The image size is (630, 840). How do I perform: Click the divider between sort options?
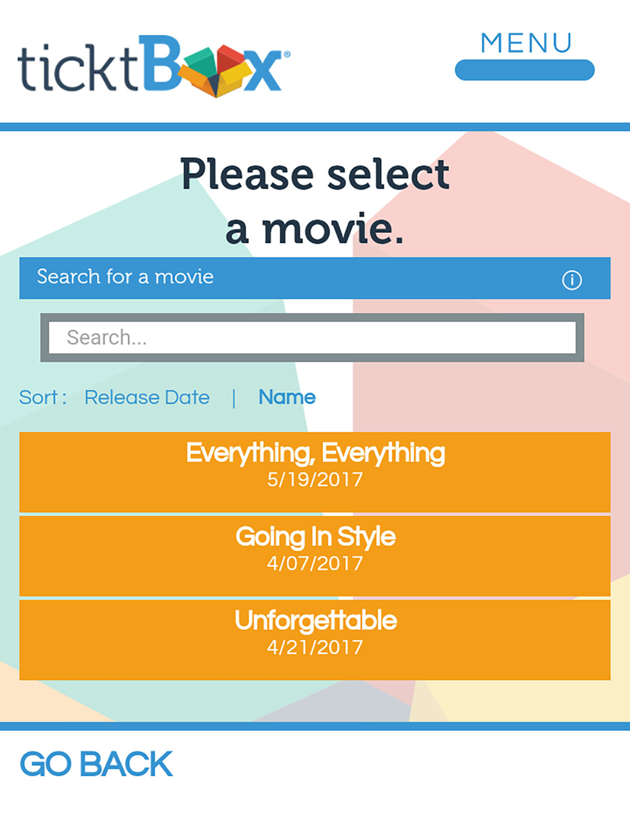pos(234,398)
